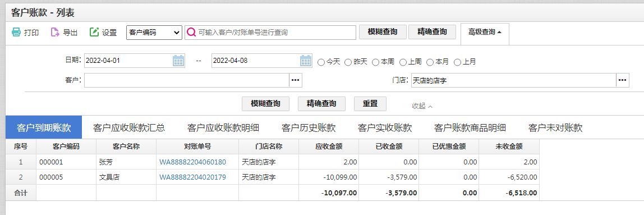
Task: Click the 对账单号 column header
Action: (197, 147)
